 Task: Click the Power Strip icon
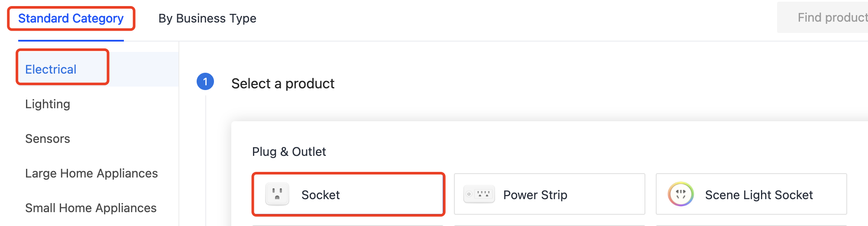point(479,194)
